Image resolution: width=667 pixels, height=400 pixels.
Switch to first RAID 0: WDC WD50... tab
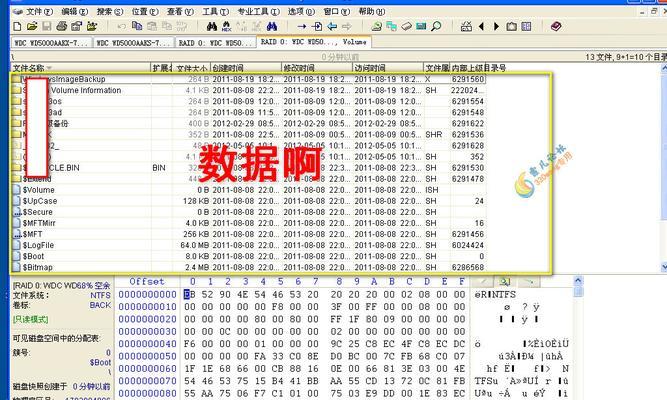tap(216, 43)
